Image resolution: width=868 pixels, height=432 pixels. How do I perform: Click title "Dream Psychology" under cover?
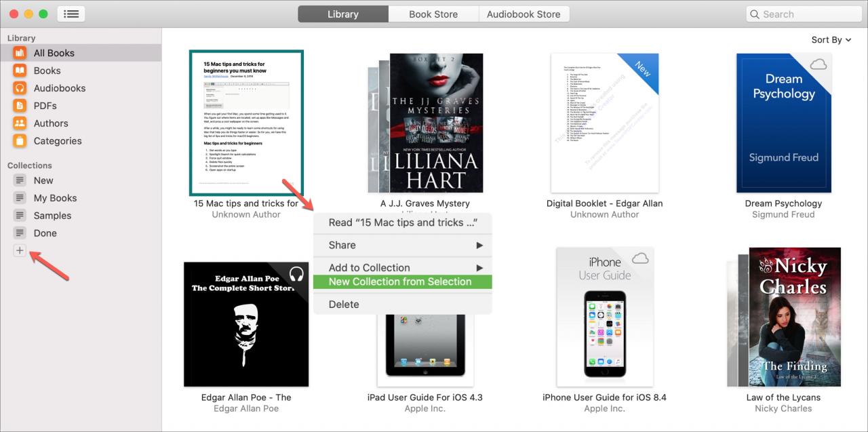(x=783, y=203)
